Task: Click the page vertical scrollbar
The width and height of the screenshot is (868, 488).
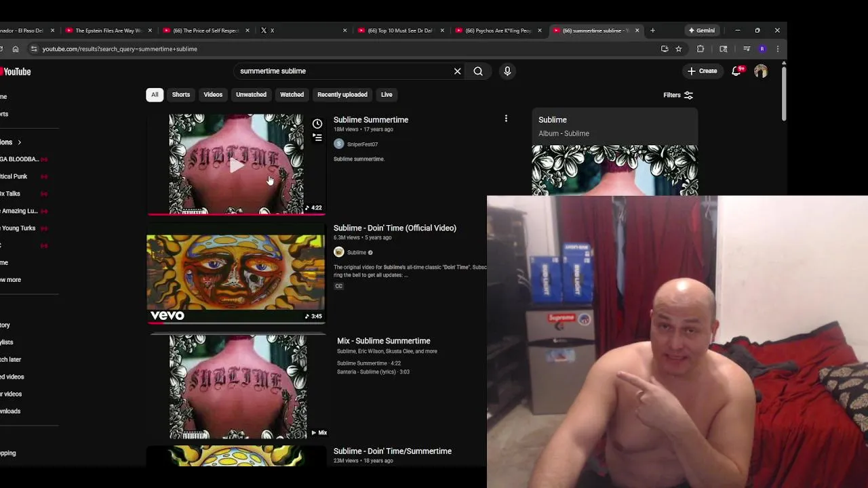Action: coord(784,92)
